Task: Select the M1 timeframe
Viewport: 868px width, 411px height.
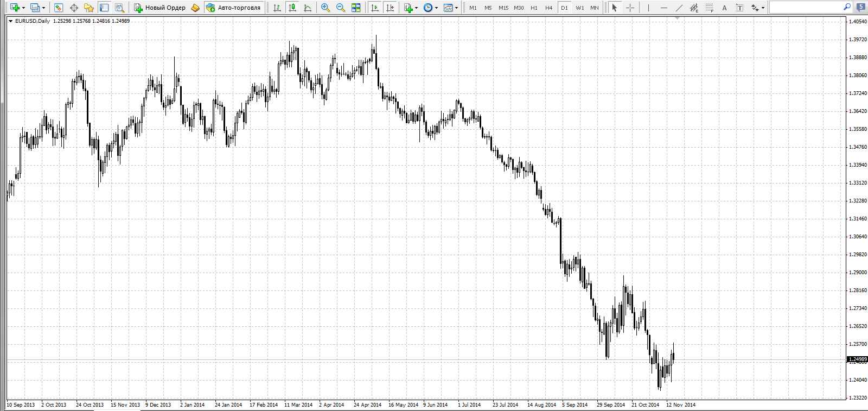Action: [x=473, y=8]
